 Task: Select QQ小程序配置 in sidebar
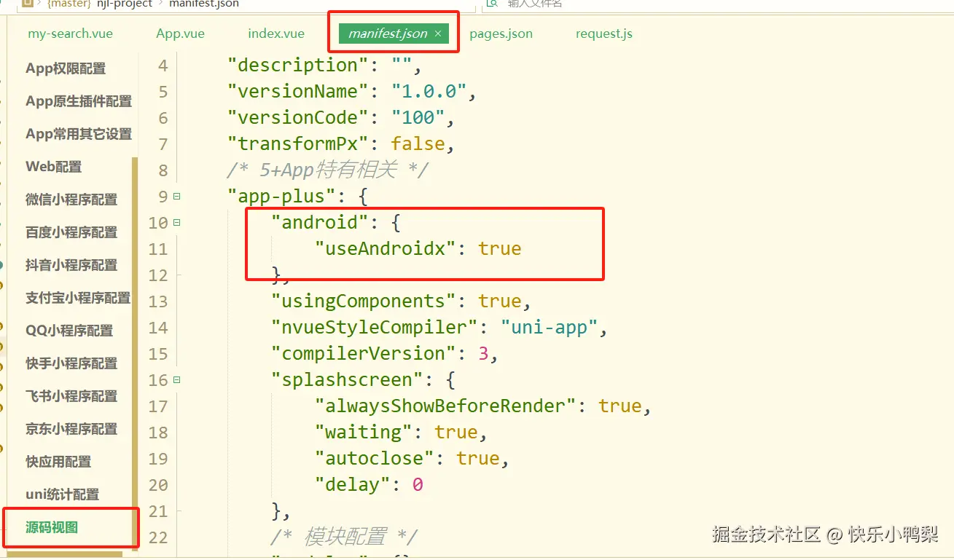tap(69, 331)
